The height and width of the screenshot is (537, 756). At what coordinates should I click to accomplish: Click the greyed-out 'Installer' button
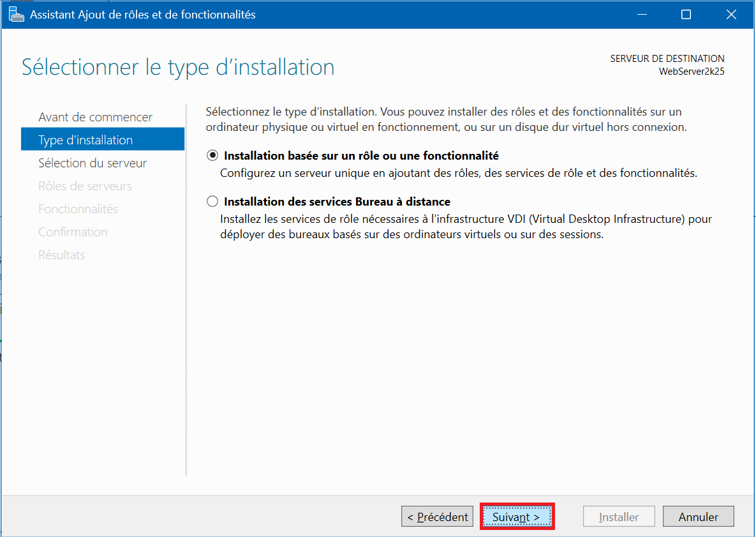coord(619,517)
